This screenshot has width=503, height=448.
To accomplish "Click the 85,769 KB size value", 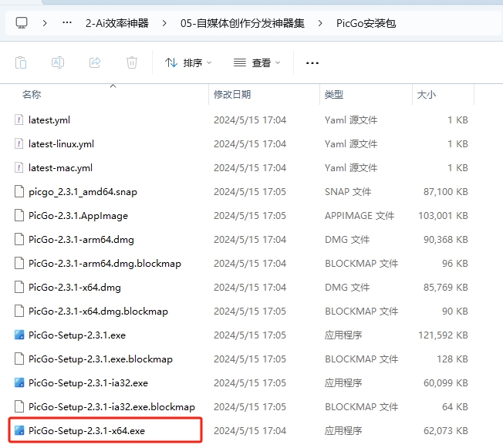I will (446, 287).
